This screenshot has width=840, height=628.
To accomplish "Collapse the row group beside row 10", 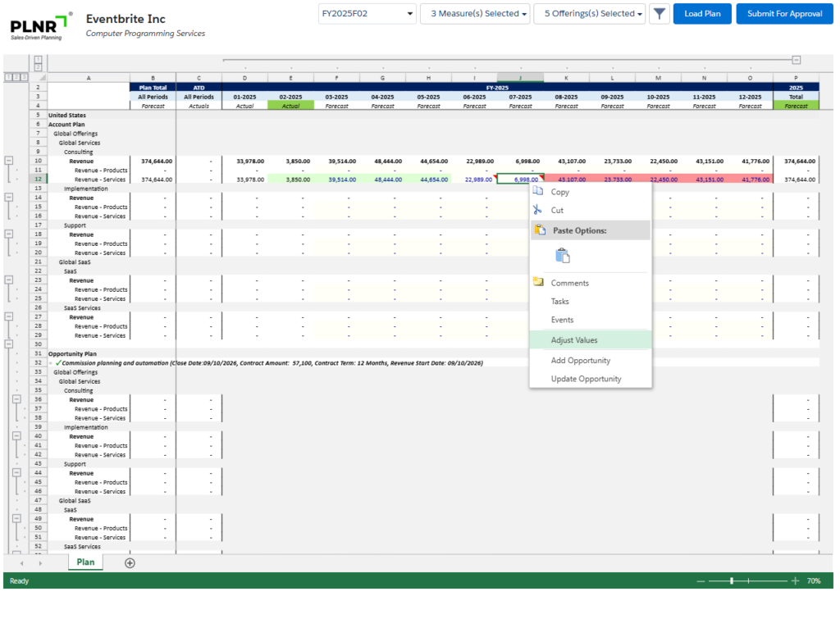I will 9,161.
